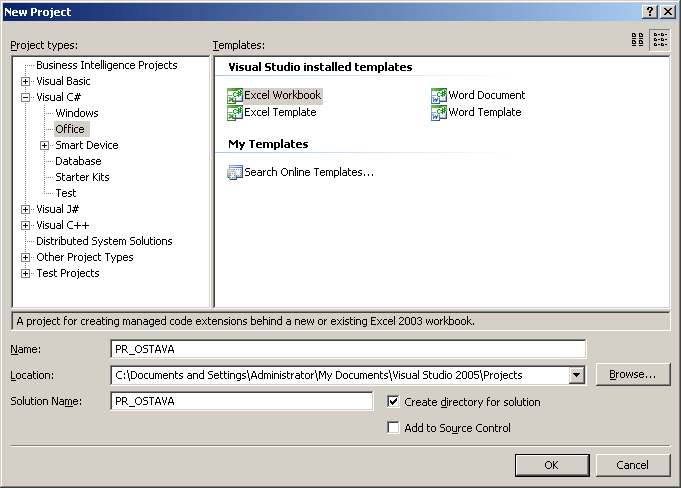
Task: Select the Visual Basic tree label
Action: 63,81
